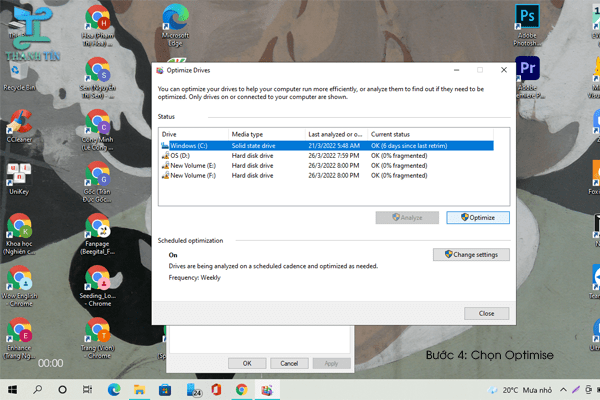Select New Volume (E:) in drive list
600x400 pixels.
tap(196, 165)
